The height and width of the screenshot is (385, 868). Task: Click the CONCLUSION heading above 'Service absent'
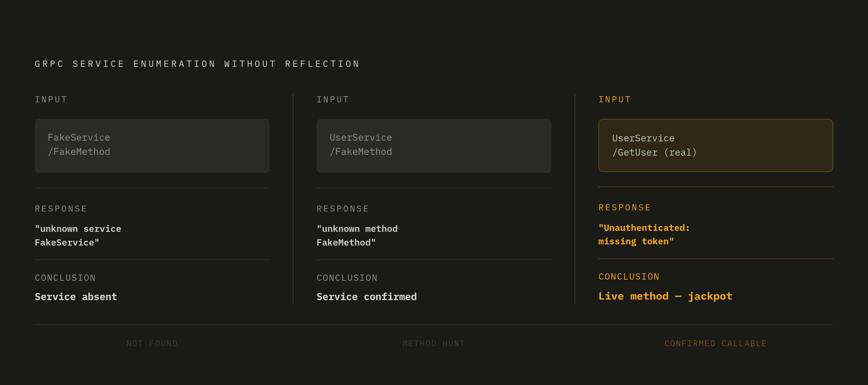click(x=65, y=278)
